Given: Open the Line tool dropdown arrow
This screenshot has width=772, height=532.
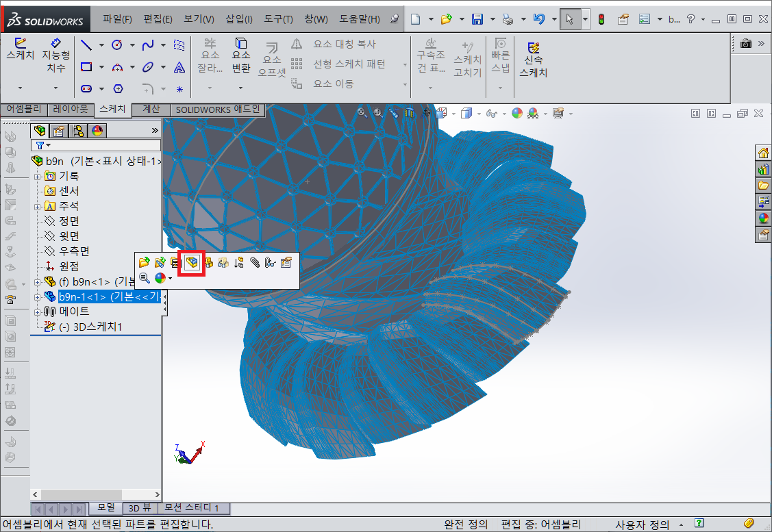Looking at the screenshot, I should [x=101, y=45].
